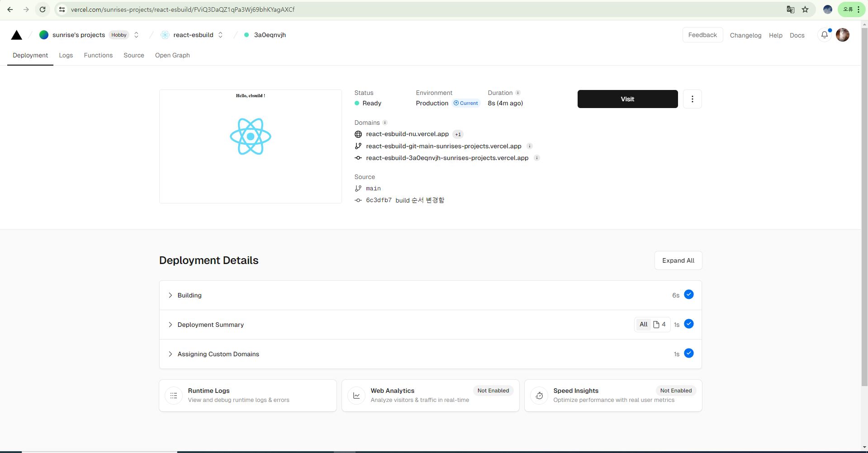868x453 pixels.
Task: Click the Duration info icon
Action: click(518, 93)
